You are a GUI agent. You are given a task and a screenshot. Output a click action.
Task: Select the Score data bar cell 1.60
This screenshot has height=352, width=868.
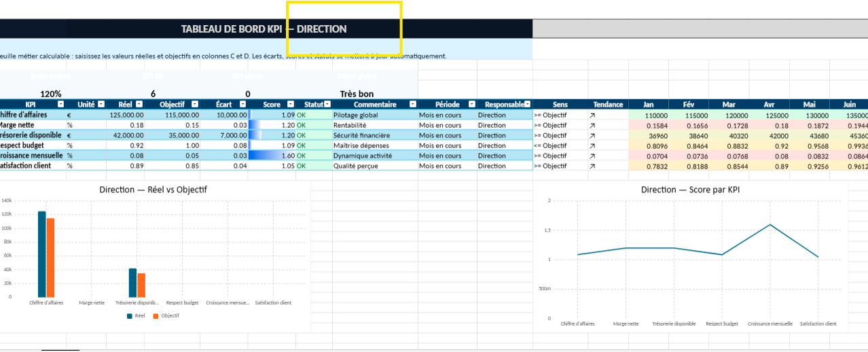click(x=272, y=156)
